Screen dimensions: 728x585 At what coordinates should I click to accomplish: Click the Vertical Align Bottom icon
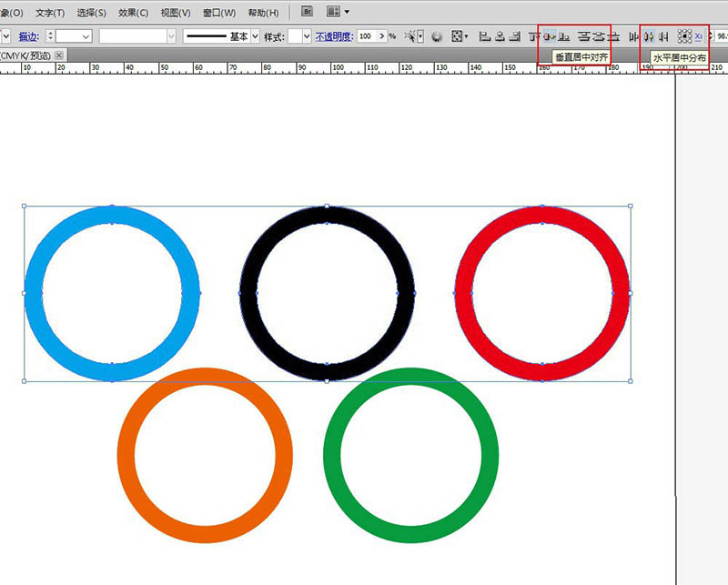tap(563, 36)
